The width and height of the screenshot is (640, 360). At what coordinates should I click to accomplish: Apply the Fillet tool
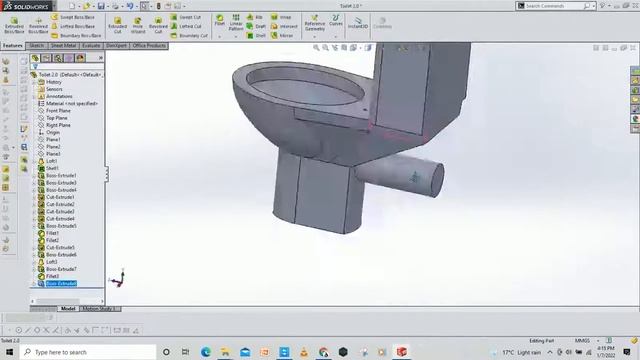tap(220, 20)
